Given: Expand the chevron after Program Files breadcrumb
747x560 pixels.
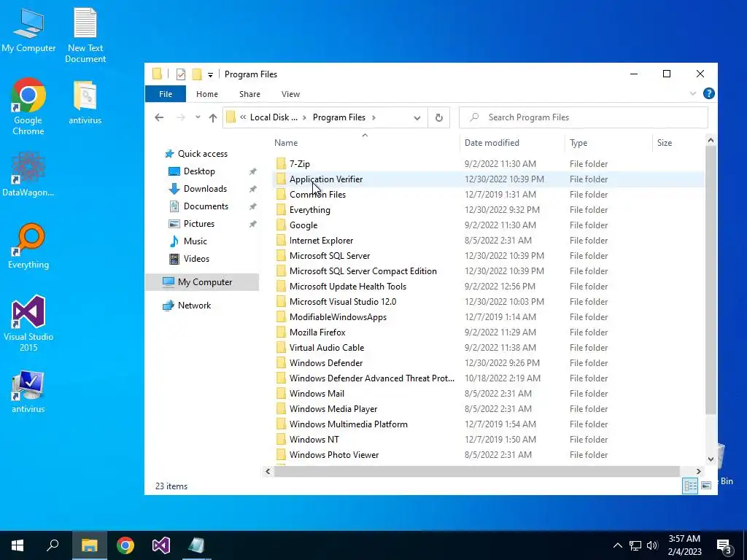Looking at the screenshot, I should coord(374,117).
